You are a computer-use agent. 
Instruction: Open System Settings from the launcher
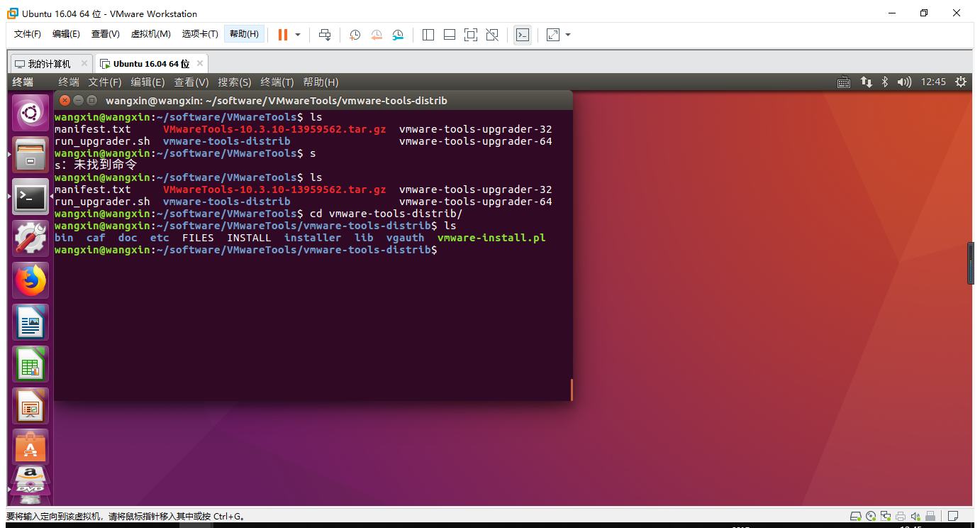click(30, 238)
